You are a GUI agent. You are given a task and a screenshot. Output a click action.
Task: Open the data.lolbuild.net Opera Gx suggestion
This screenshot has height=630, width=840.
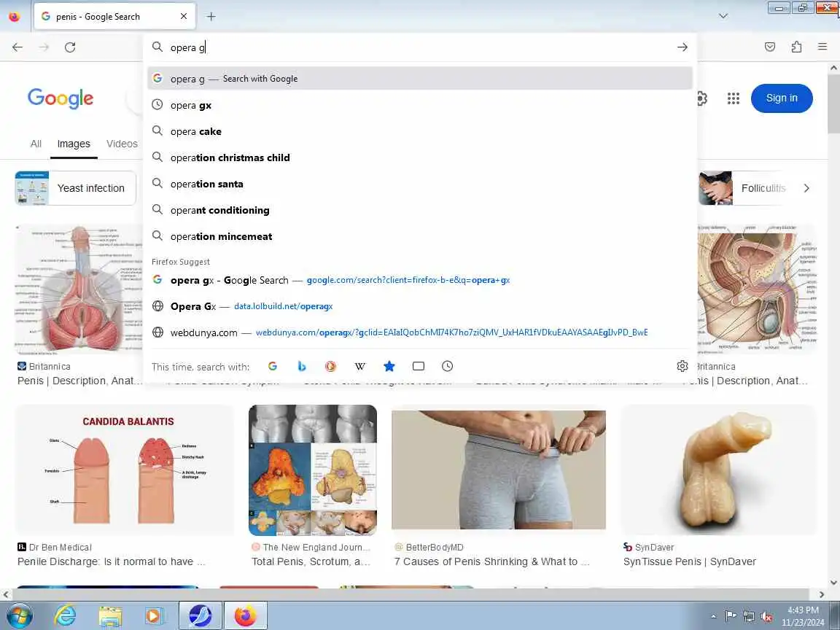420,306
